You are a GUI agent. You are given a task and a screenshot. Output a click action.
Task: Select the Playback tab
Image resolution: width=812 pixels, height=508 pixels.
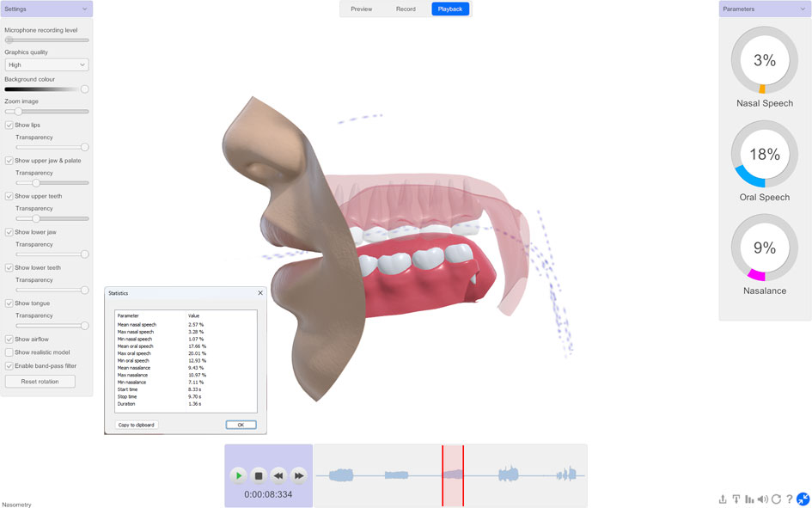click(450, 9)
